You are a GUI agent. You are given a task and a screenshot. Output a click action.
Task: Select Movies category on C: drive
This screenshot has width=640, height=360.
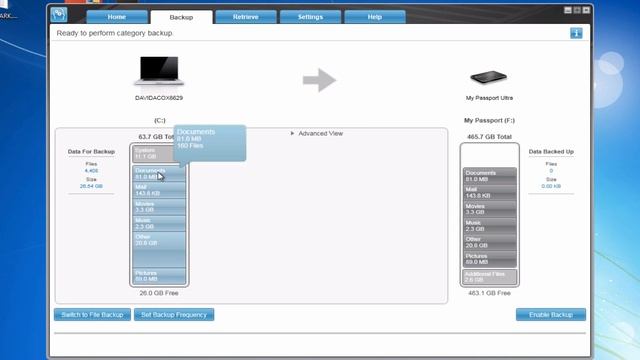click(159, 207)
